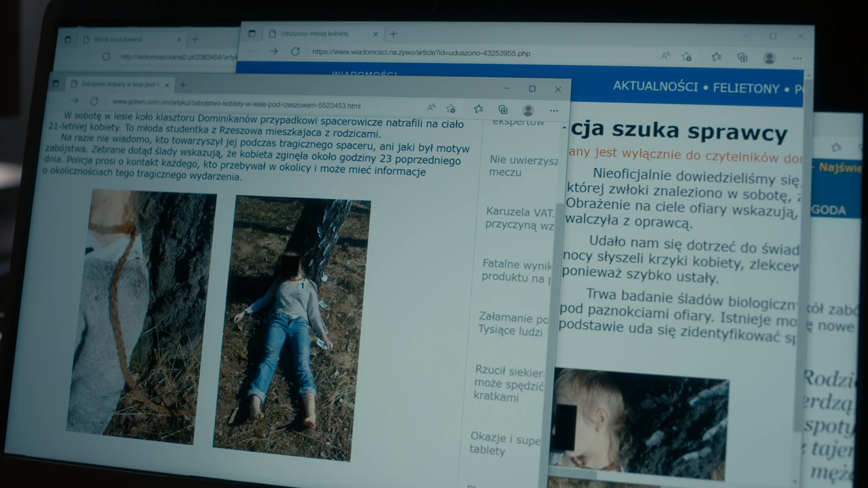This screenshot has width=868, height=488.
Task: Add gotem.com article to favorites
Action: 451,108
